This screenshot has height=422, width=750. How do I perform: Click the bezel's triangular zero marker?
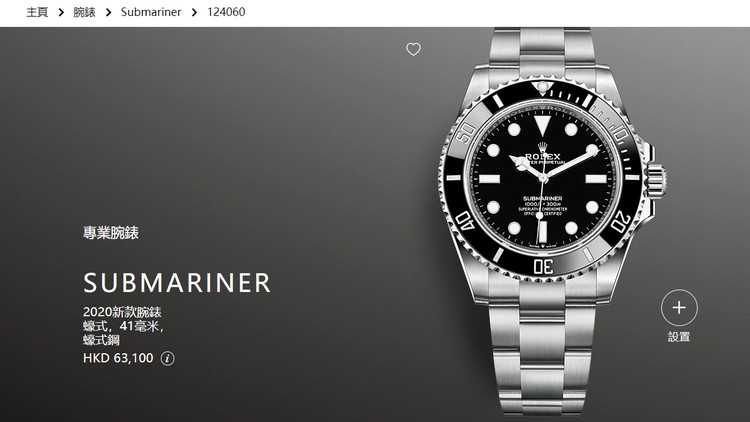point(542,87)
